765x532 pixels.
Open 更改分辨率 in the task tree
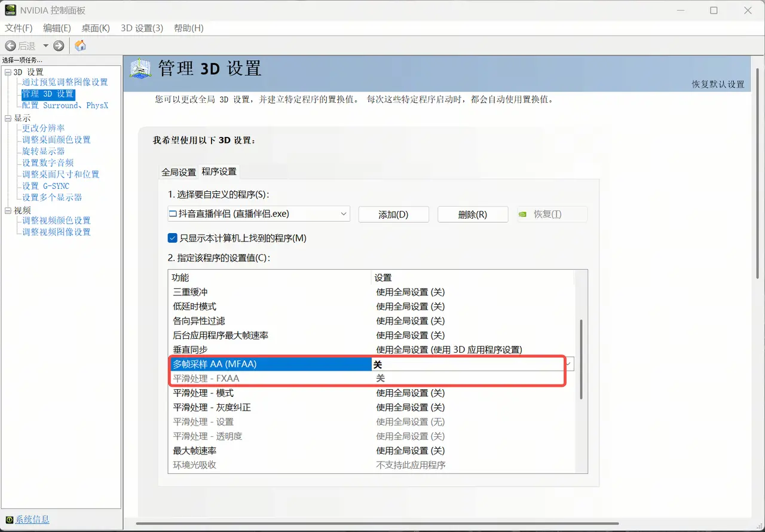[44, 129]
